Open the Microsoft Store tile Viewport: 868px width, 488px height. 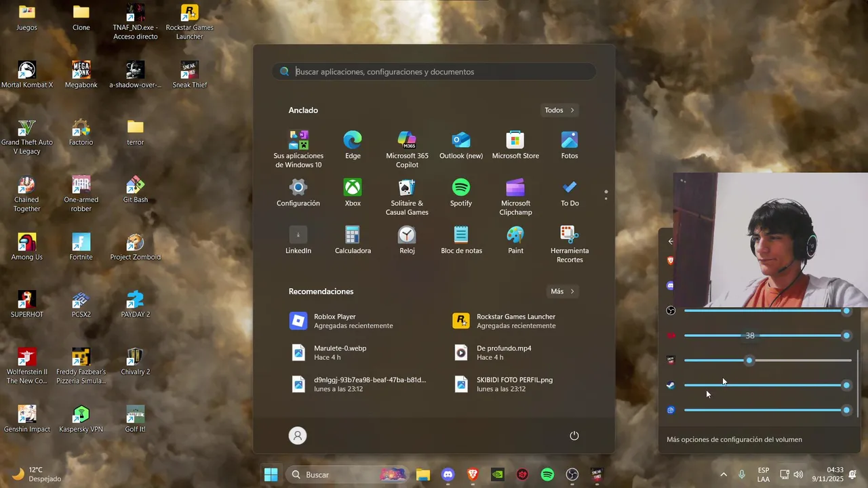(515, 146)
